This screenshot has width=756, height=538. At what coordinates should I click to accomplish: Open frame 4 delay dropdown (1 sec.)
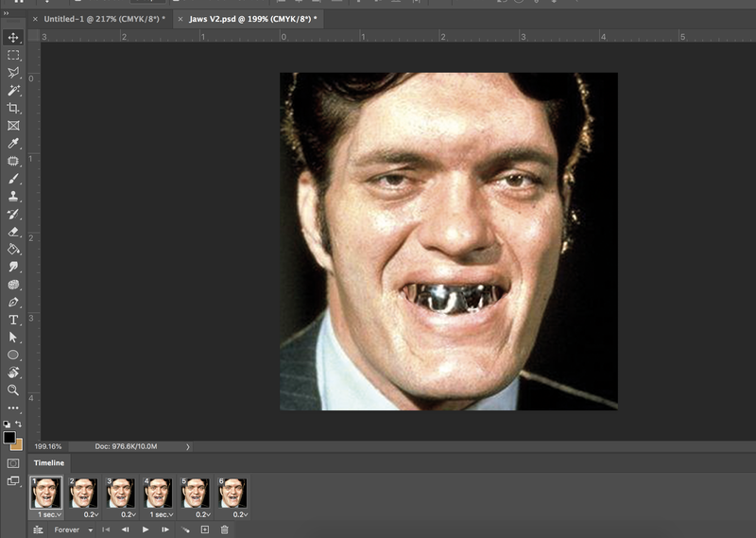[162, 515]
